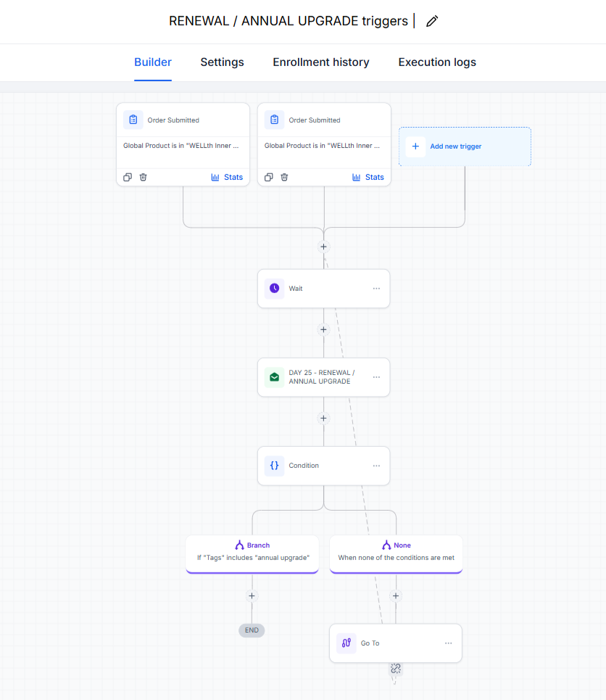Screen dimensions: 606x700
Task: View Stats for first trigger
Action: [227, 177]
